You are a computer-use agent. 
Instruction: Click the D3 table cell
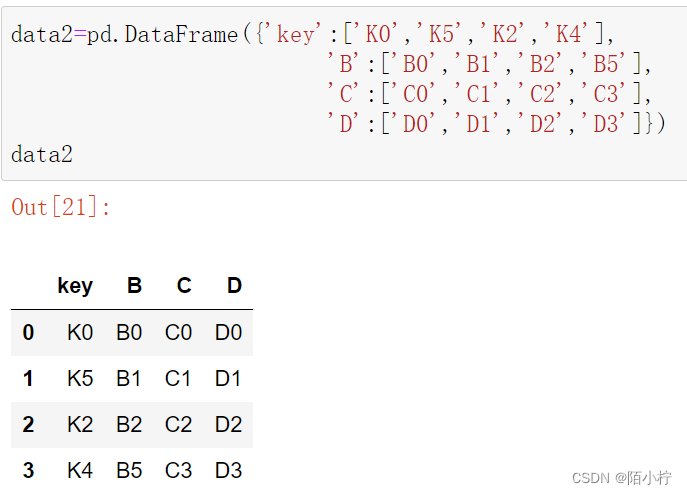[229, 471]
